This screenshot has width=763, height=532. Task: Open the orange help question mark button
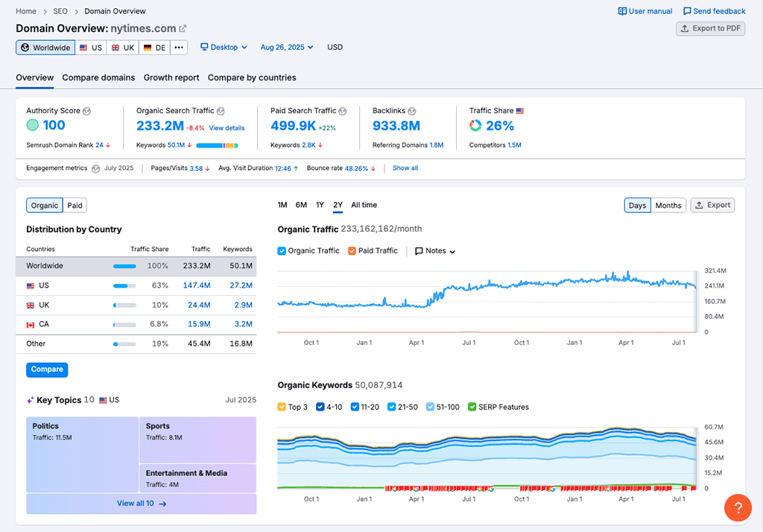coord(738,507)
